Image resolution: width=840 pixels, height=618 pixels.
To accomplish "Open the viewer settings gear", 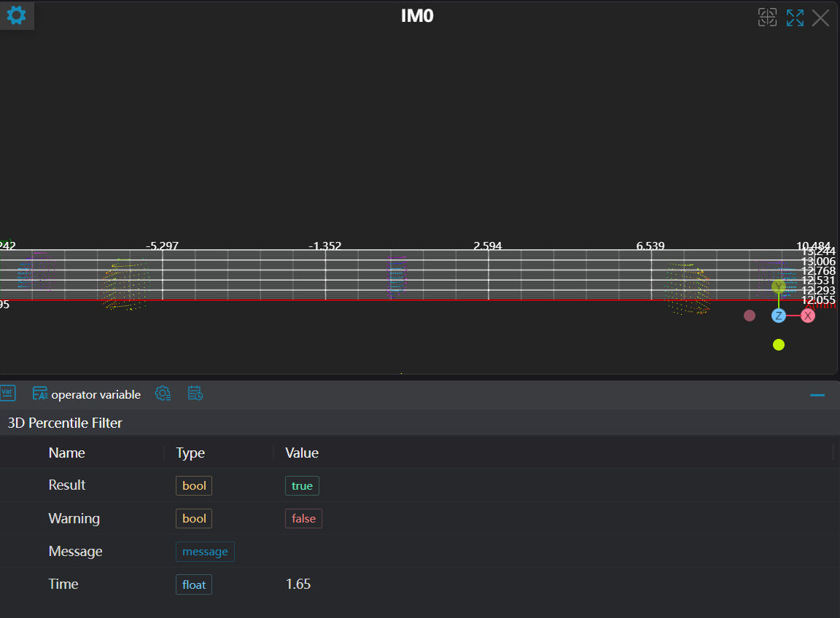I will [x=16, y=15].
